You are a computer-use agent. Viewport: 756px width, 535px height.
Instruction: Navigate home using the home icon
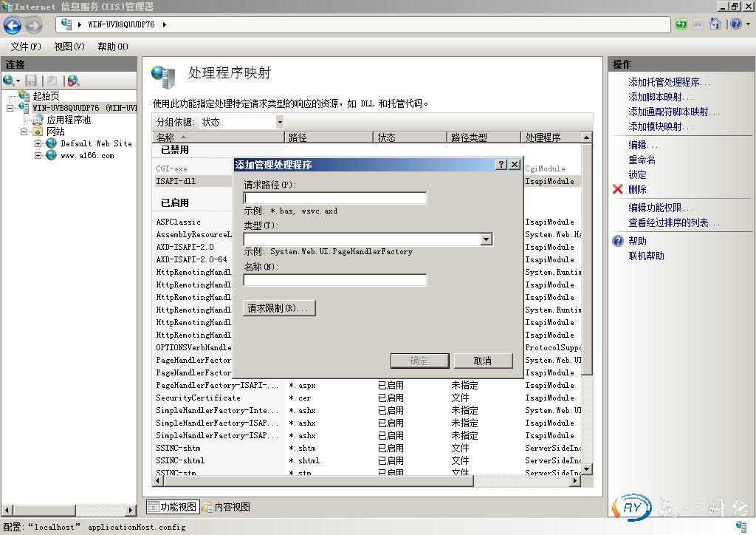pos(715,23)
